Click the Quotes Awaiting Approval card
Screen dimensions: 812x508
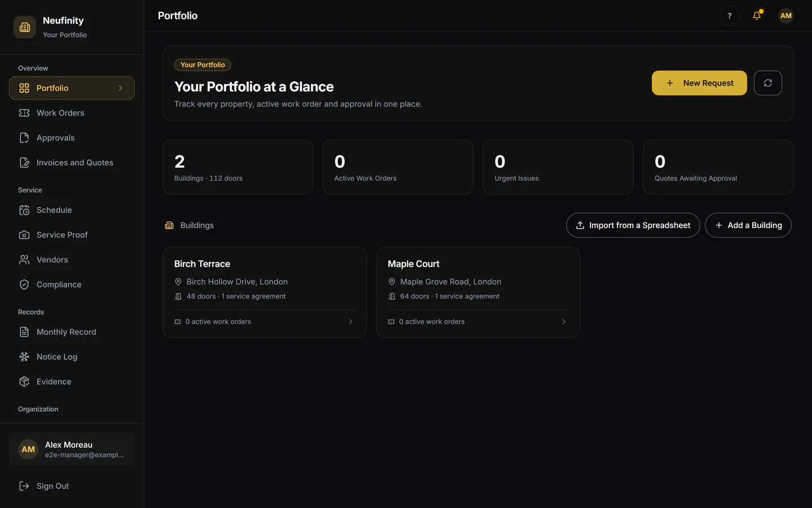coord(718,167)
